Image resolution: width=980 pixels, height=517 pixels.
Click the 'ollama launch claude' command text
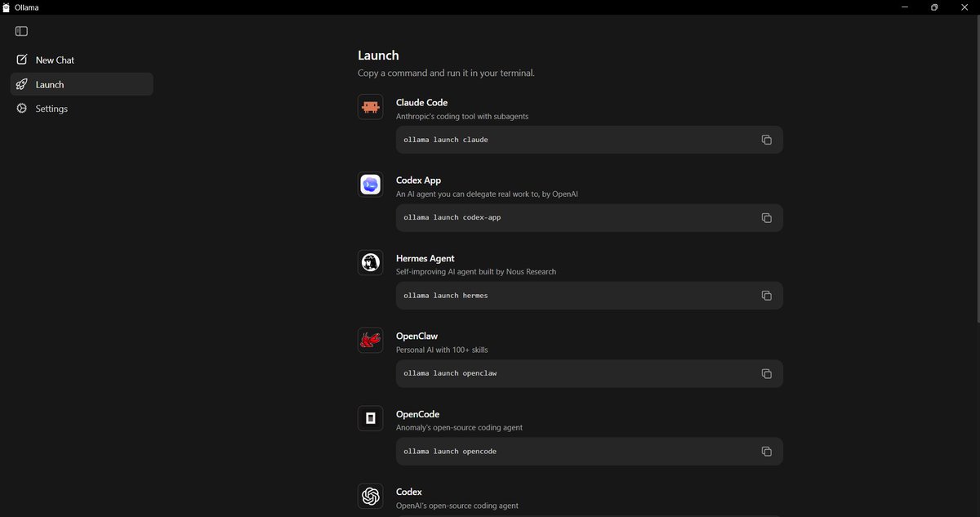[x=446, y=140]
